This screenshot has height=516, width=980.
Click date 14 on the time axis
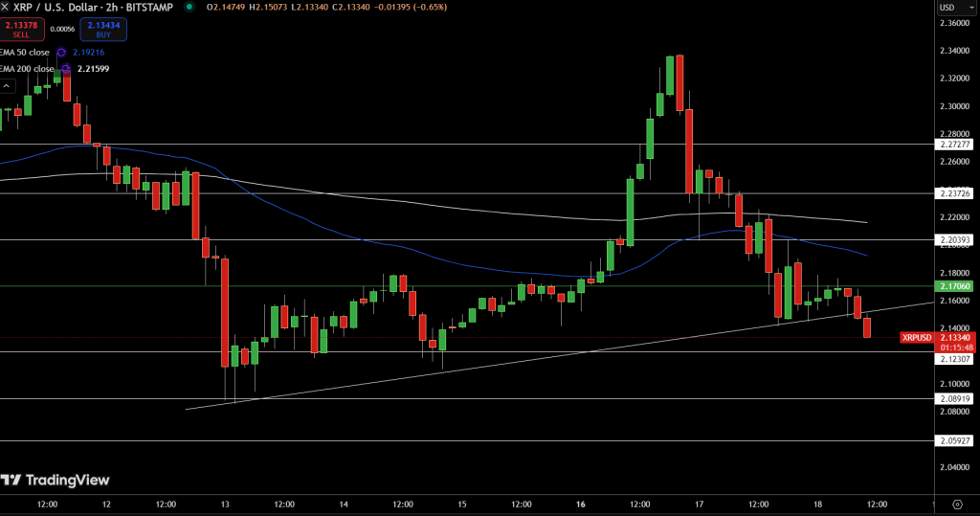point(344,505)
